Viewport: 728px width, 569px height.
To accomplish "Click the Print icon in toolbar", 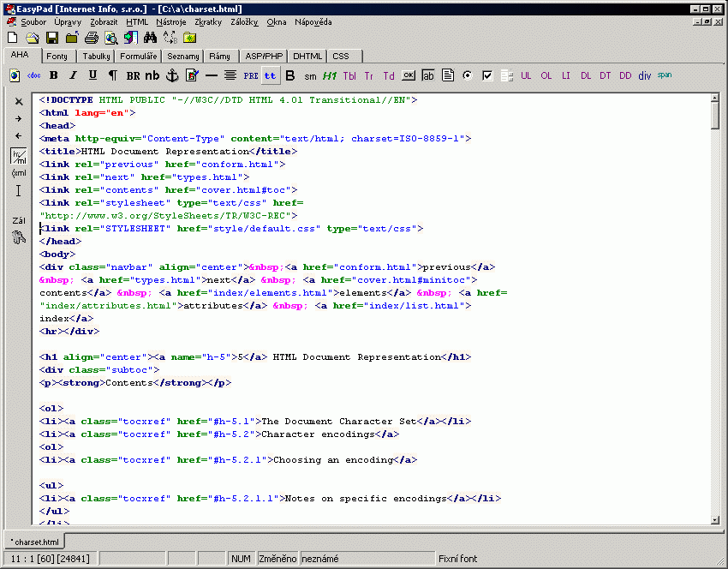I will tap(92, 38).
